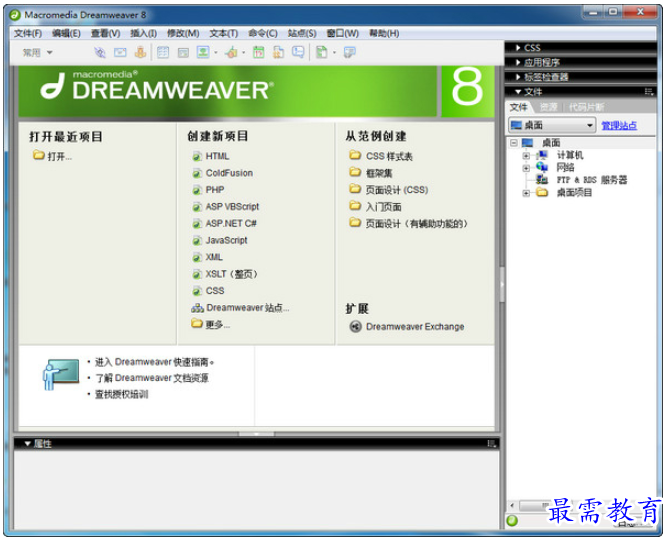Click the Tag Chooser toolbar icon
The image size is (670, 542).
coord(350,53)
